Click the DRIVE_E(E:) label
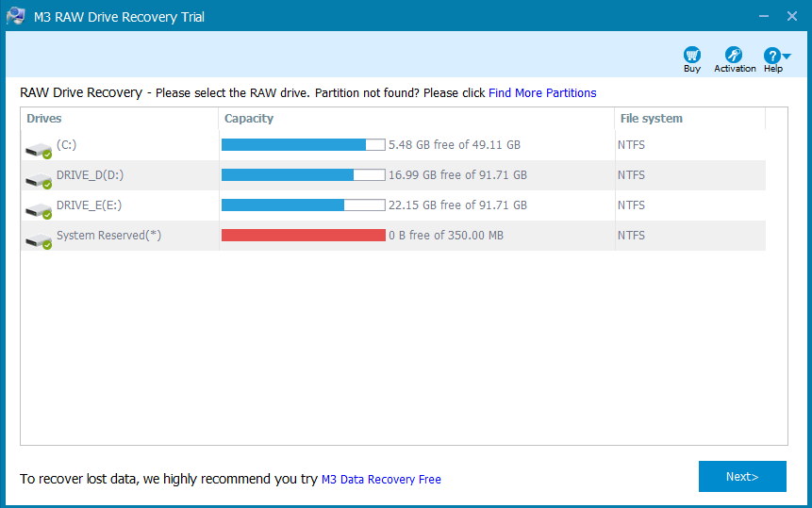 89,205
